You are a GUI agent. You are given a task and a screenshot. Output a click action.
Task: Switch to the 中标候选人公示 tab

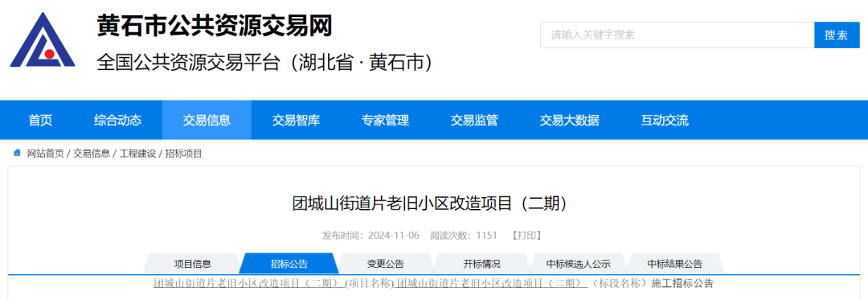click(x=579, y=264)
